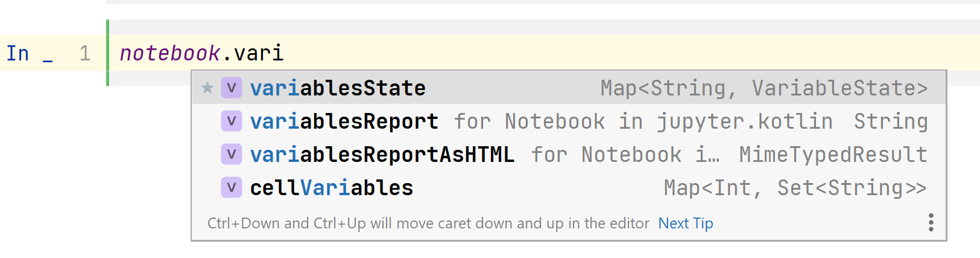The image size is (980, 258).
Task: Click the V icon next to variablesReport
Action: click(232, 121)
